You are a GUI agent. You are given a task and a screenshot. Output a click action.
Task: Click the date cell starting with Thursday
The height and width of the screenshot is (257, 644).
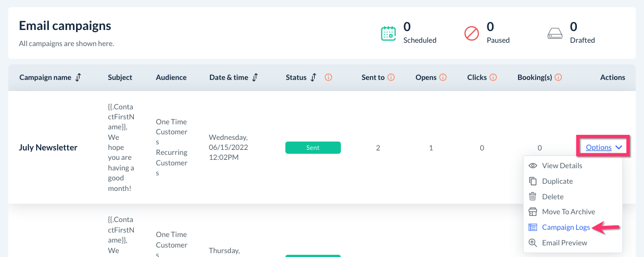click(224, 250)
